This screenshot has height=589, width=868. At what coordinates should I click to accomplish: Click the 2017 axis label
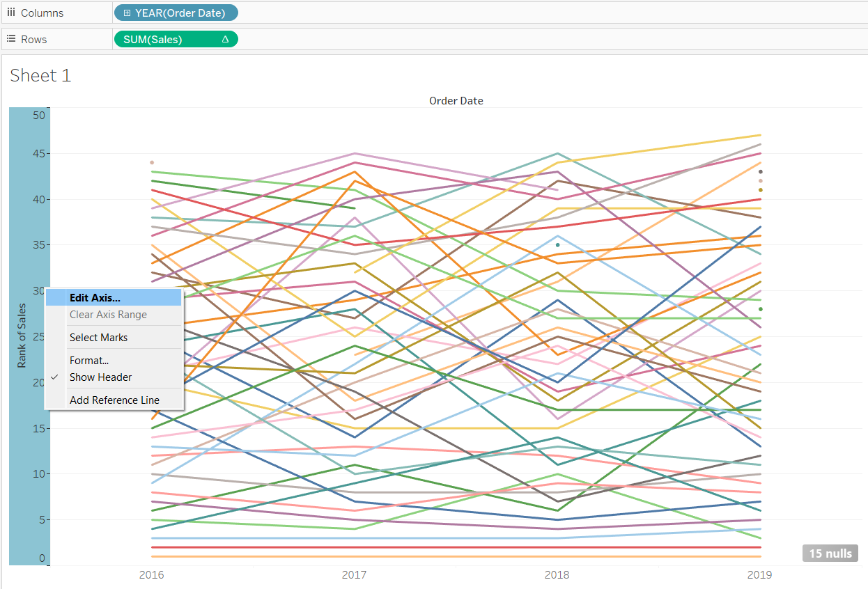(x=355, y=575)
